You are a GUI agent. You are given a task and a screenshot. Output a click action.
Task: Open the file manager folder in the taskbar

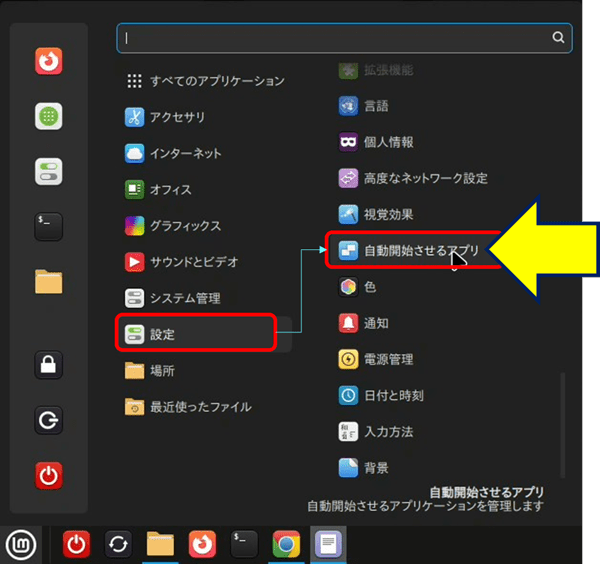pos(160,544)
